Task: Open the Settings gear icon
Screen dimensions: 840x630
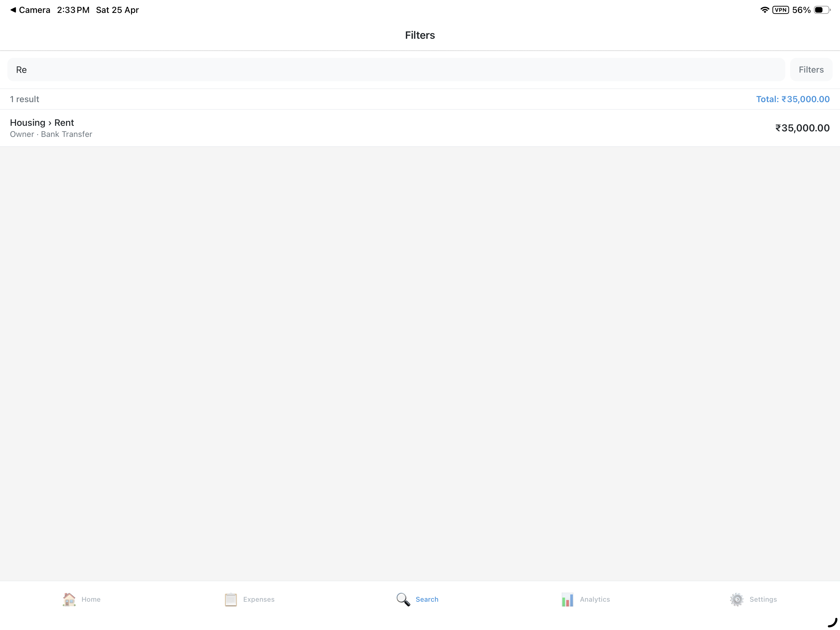Action: (737, 599)
